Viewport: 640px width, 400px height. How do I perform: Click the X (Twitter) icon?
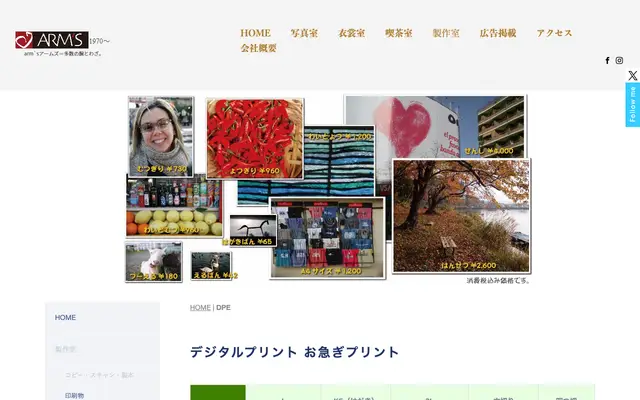[633, 76]
